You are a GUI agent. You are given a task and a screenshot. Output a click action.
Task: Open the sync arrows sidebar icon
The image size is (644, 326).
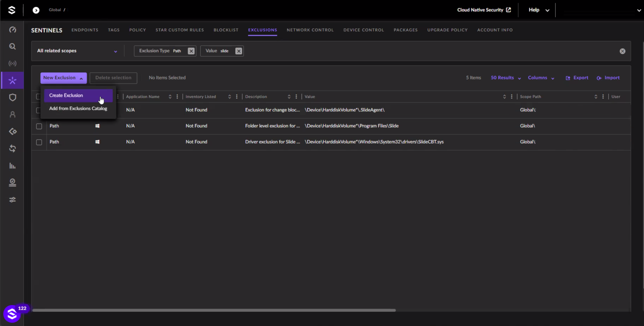[x=13, y=148]
